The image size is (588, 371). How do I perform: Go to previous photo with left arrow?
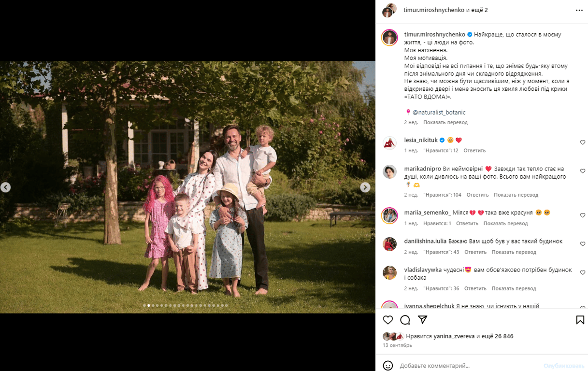click(x=5, y=187)
